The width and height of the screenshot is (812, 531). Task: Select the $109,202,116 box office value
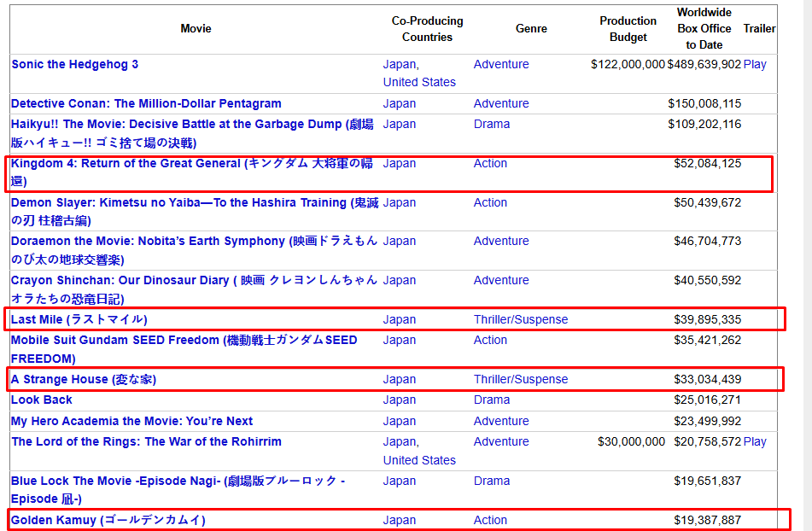click(704, 124)
